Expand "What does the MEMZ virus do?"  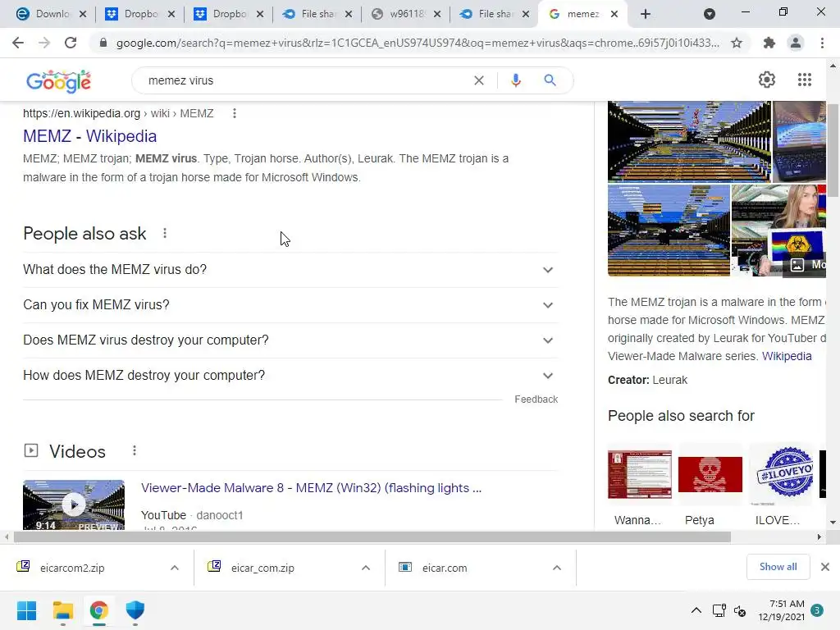point(290,269)
